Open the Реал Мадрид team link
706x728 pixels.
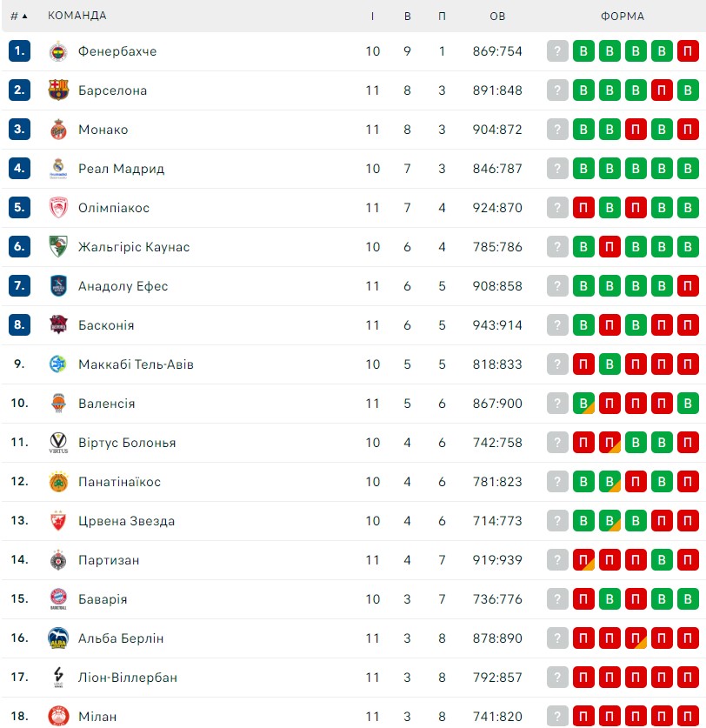(121, 169)
